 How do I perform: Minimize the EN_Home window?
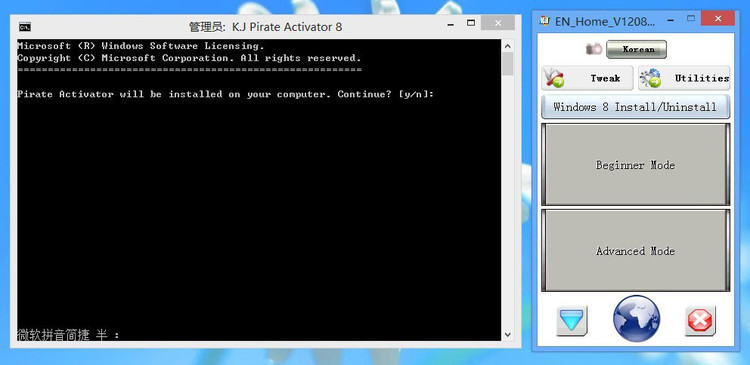[x=671, y=21]
